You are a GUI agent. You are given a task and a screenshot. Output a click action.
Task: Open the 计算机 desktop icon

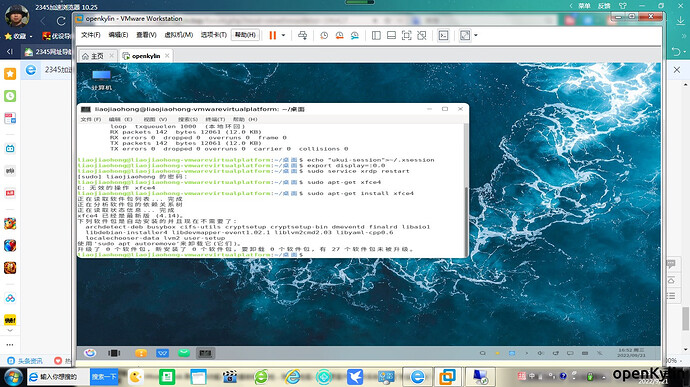tap(102, 80)
